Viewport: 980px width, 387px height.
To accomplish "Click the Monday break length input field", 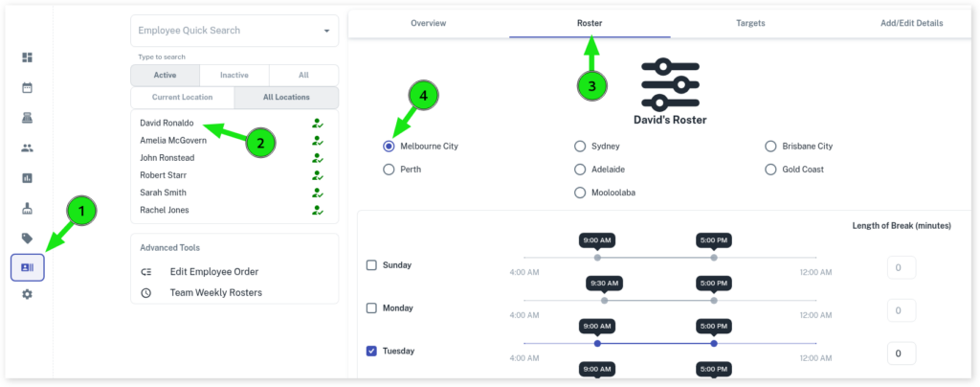I will 901,310.
